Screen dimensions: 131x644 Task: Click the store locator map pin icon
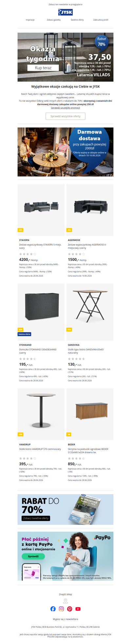[x=65, y=601]
